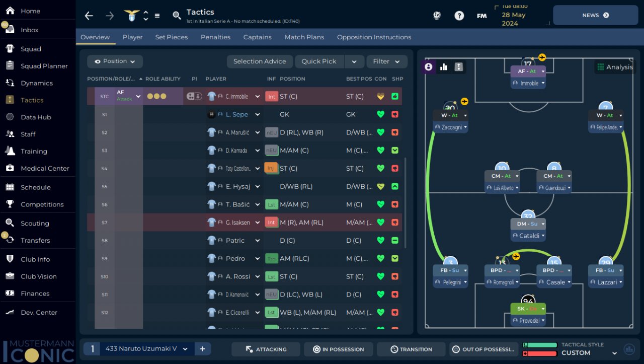Open the world football icon in the header
The width and height of the screenshot is (644, 364).
(437, 16)
